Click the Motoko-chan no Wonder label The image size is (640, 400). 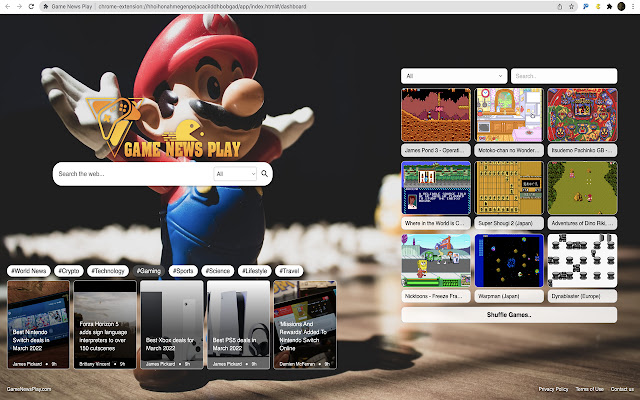(x=509, y=150)
